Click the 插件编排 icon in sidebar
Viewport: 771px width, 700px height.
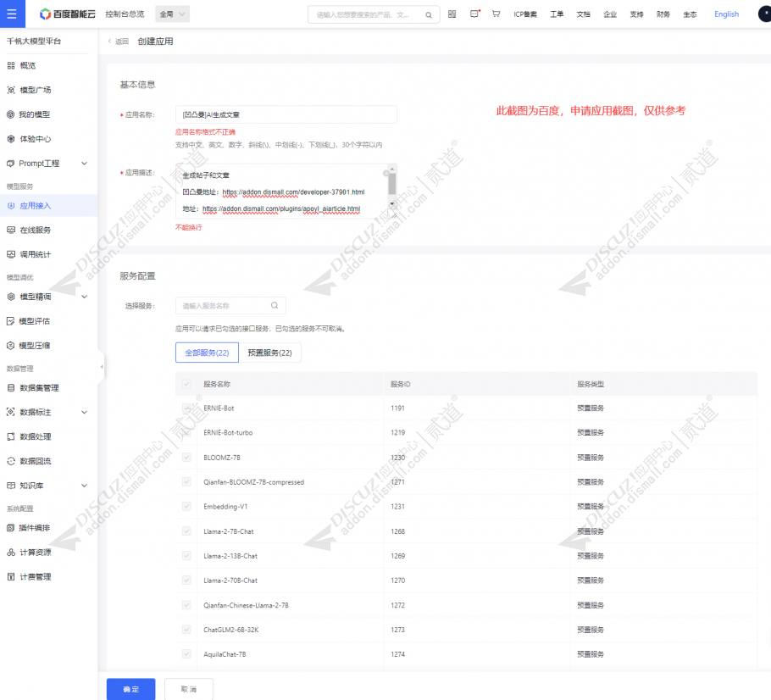pyautogui.click(x=10, y=528)
